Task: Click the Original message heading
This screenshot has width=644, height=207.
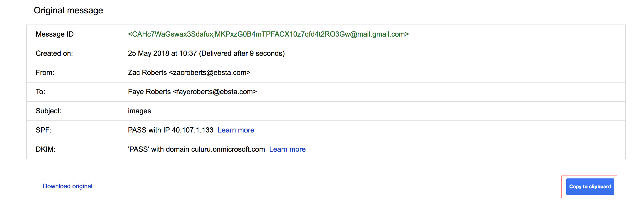Action: point(68,10)
